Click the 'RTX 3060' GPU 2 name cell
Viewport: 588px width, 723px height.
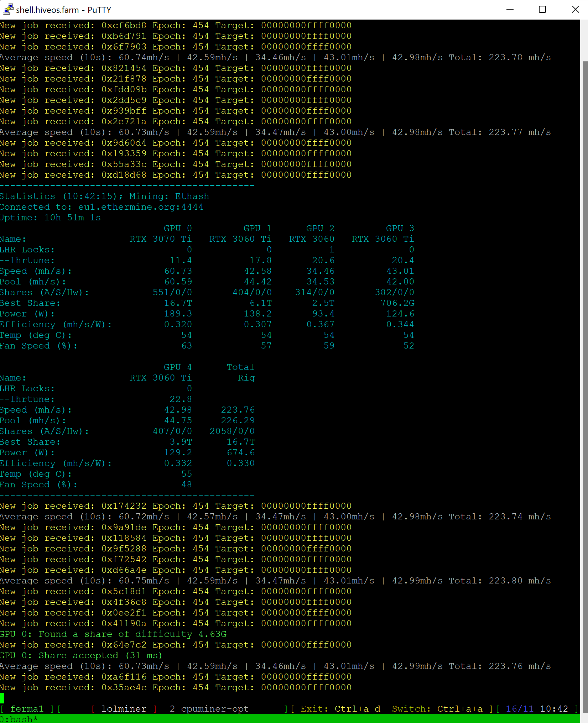tap(312, 239)
